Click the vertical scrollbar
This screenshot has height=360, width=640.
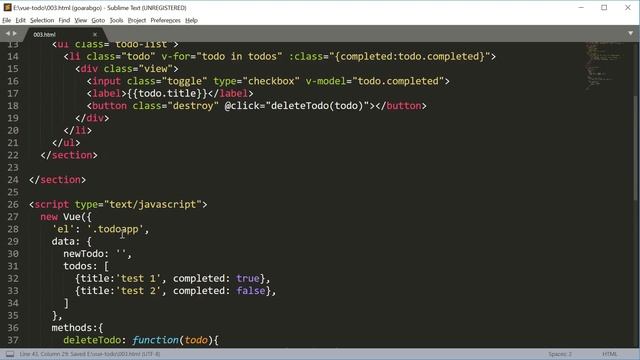pos(636,147)
